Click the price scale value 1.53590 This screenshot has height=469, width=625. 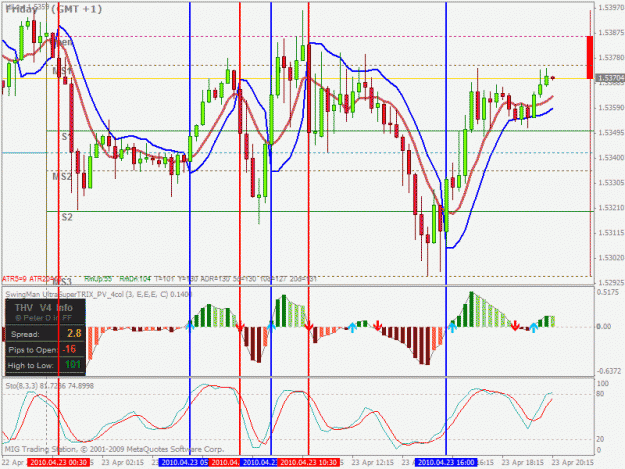click(x=610, y=108)
